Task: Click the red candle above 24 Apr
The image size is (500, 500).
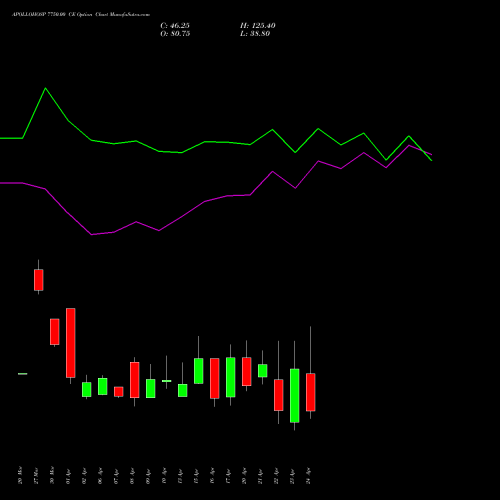Action: [x=311, y=392]
